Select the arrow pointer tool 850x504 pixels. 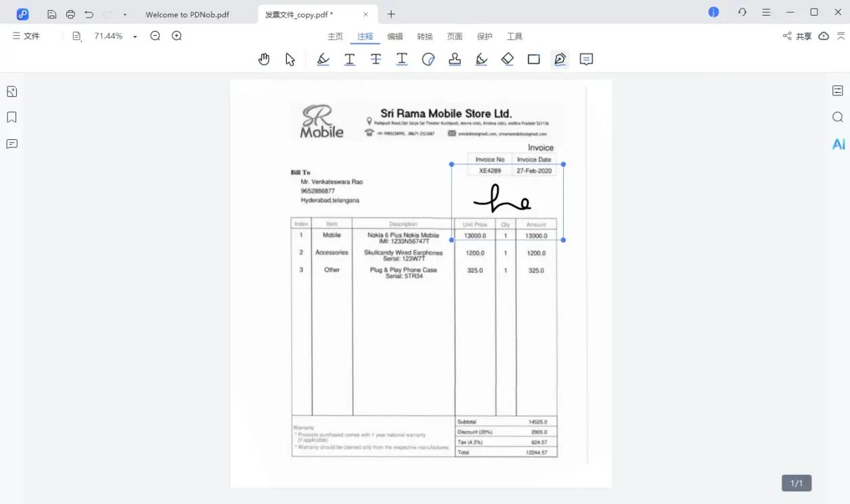tap(290, 60)
